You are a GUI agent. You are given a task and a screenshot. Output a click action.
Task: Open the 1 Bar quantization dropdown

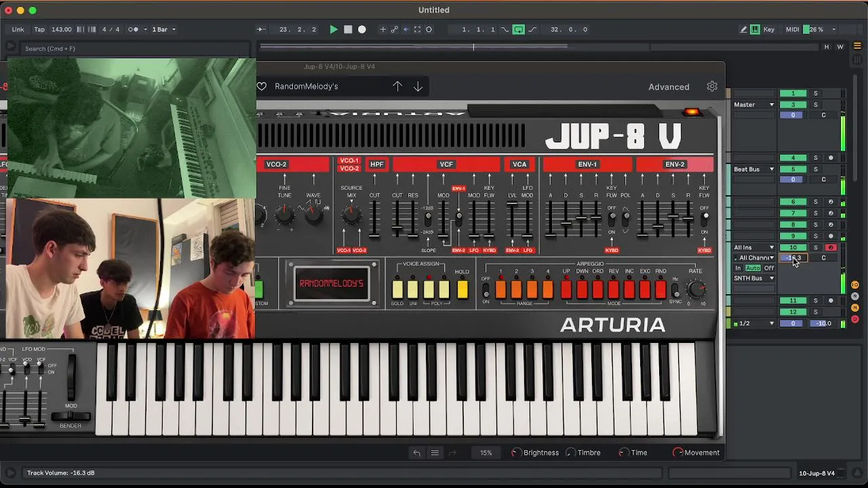tap(163, 29)
